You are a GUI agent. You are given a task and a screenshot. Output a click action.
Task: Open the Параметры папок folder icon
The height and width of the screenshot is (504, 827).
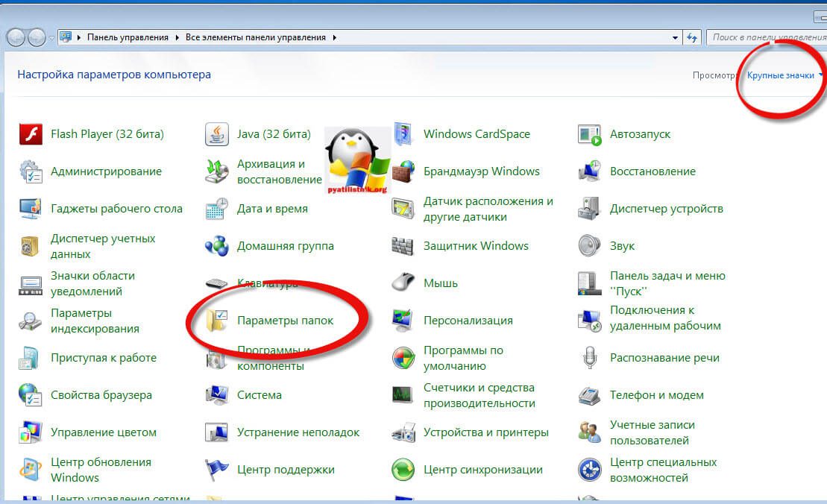point(217,321)
